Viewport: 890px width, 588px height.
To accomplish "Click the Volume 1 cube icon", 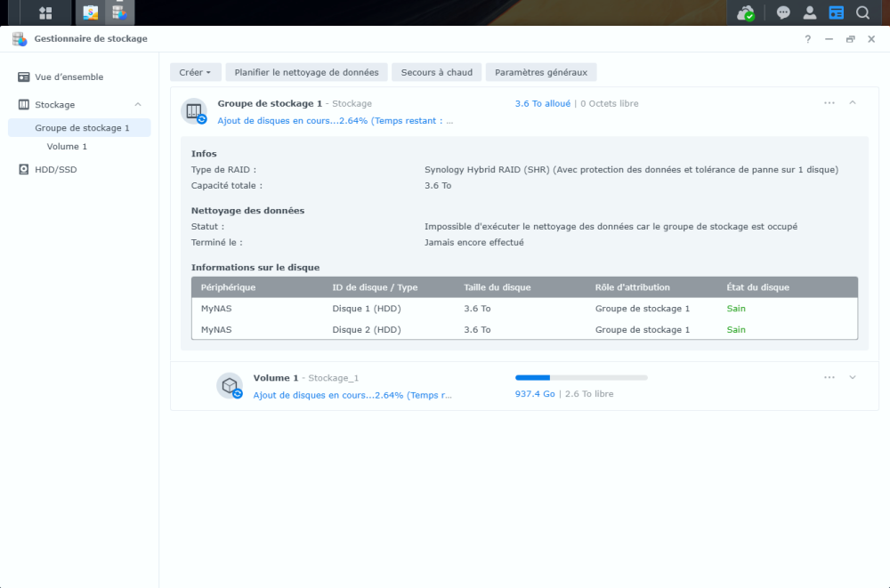I will click(230, 386).
